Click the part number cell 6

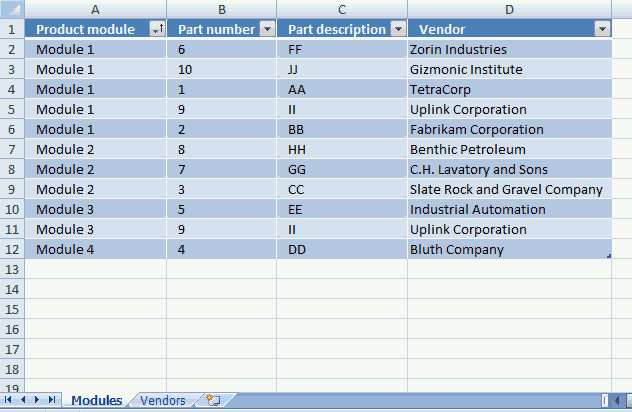point(222,49)
